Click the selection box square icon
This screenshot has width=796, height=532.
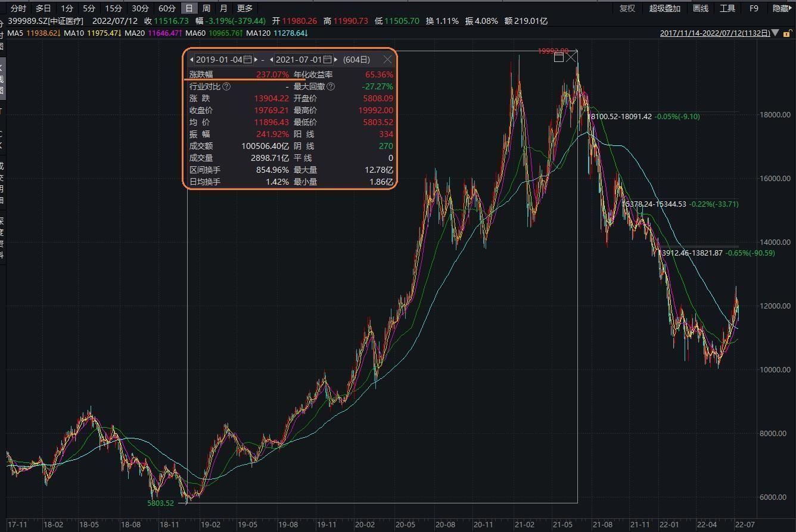(x=558, y=57)
